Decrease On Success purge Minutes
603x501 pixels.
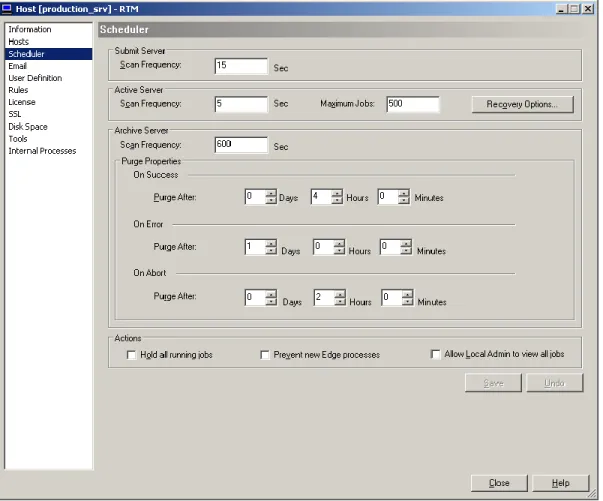coord(404,200)
